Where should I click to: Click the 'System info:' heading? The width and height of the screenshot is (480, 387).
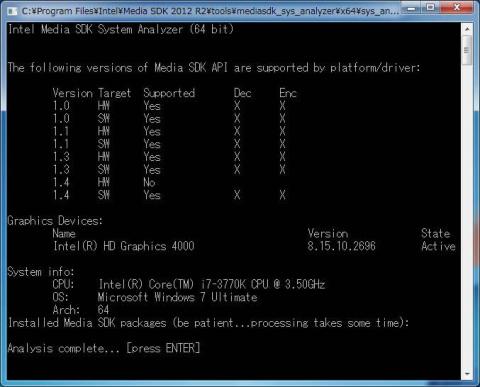pos(41,272)
